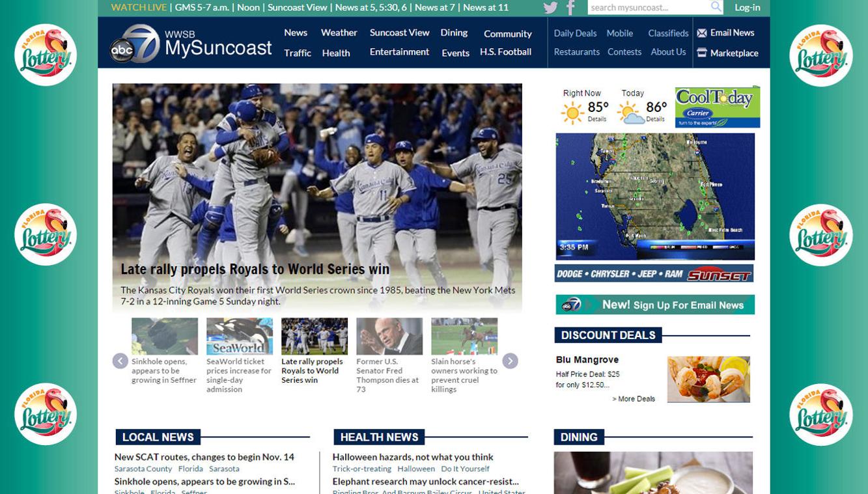Click the Log-in link
The width and height of the screenshot is (868, 494).
[x=748, y=8]
